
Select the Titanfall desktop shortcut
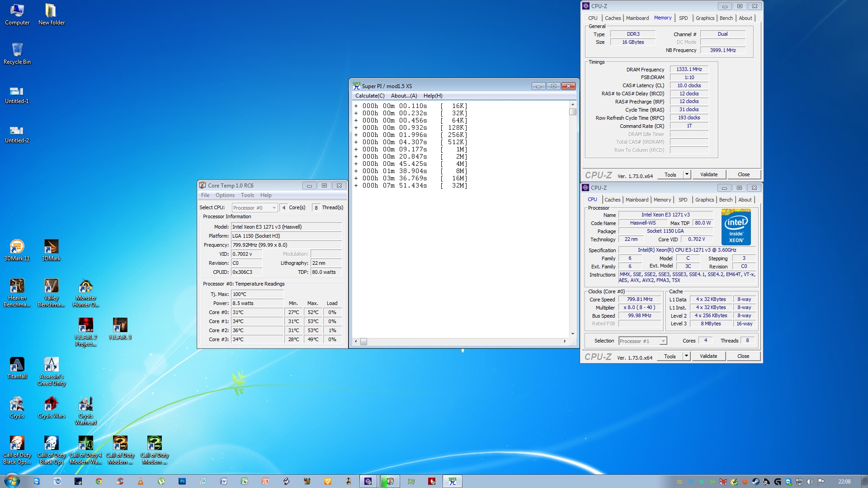[x=17, y=368]
